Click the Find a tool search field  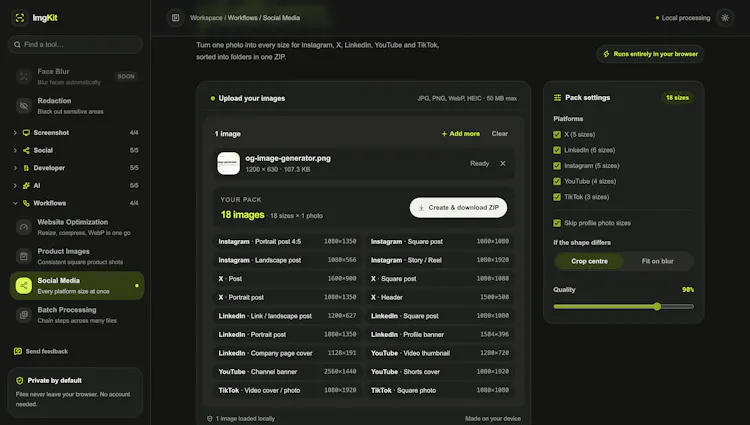point(76,44)
